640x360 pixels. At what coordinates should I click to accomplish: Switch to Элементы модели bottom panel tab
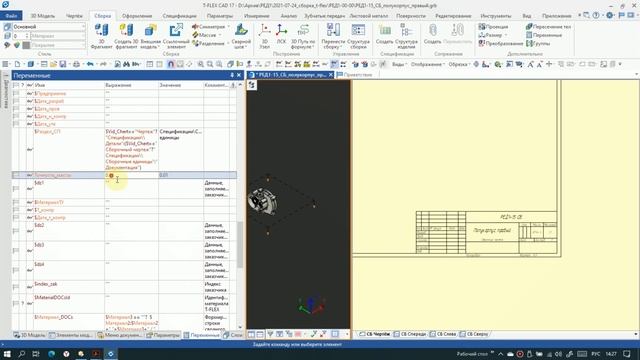click(71, 335)
